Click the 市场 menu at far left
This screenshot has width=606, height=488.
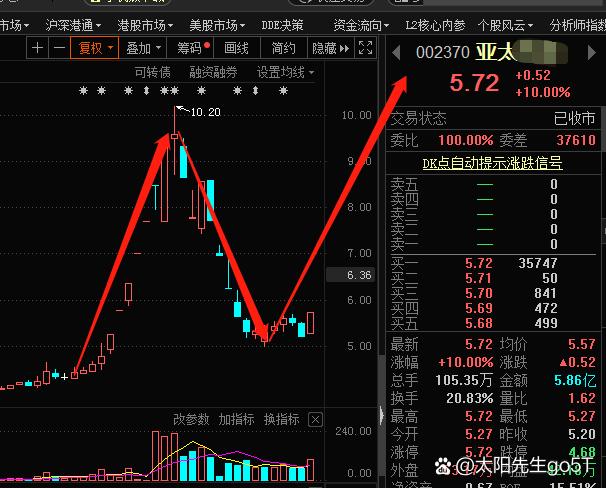click(x=14, y=26)
